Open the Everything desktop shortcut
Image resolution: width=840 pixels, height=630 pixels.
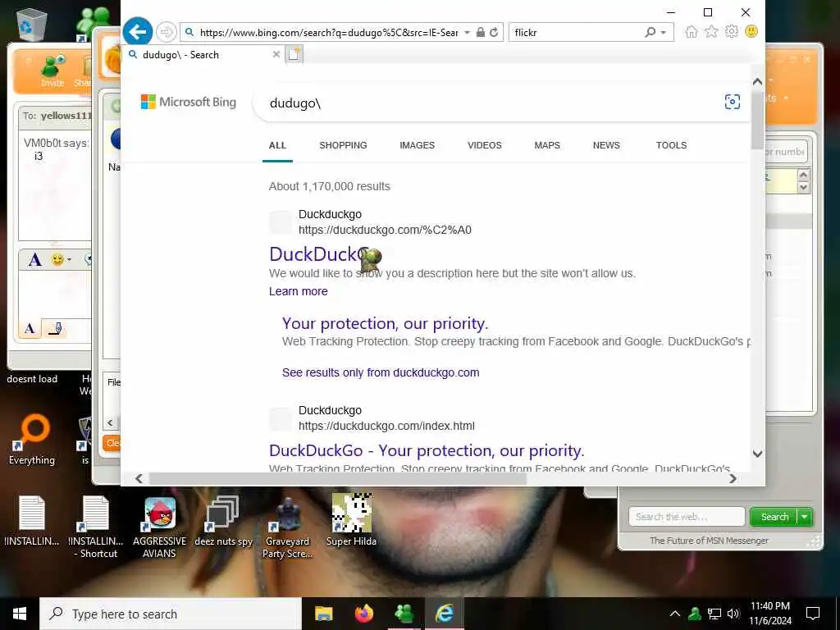point(32,440)
